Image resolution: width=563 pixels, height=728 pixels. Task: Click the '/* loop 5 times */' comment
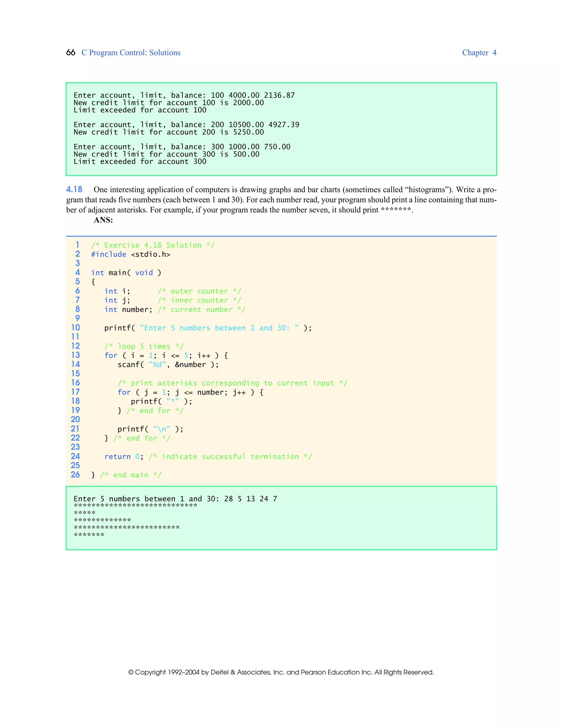click(x=144, y=346)
